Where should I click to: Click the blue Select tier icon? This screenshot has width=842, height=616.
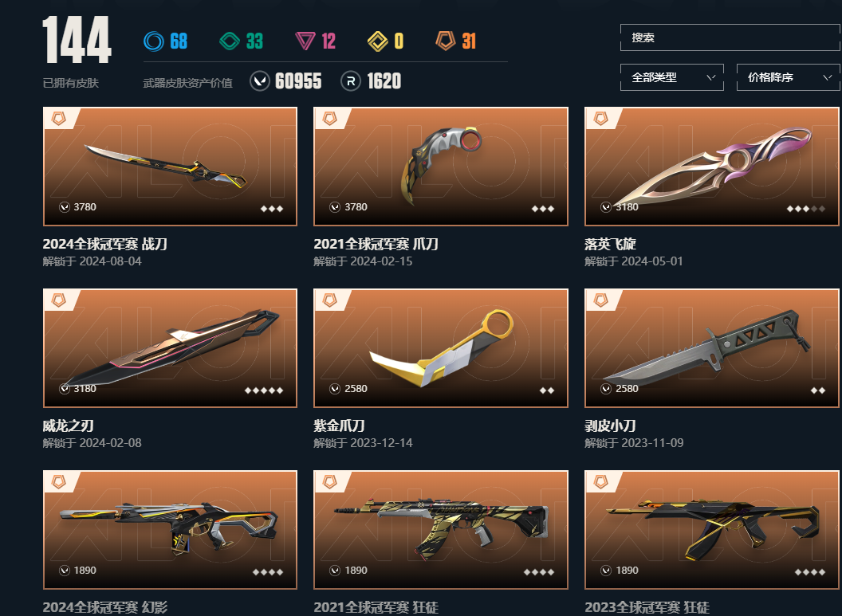[154, 41]
